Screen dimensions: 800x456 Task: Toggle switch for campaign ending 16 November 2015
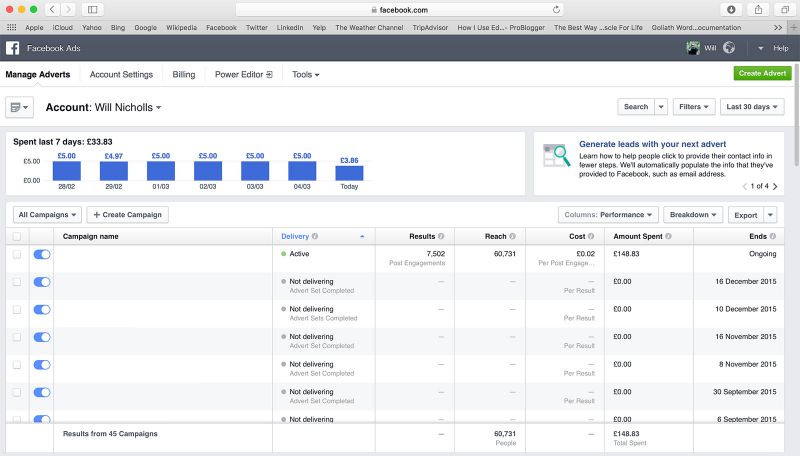pos(42,337)
